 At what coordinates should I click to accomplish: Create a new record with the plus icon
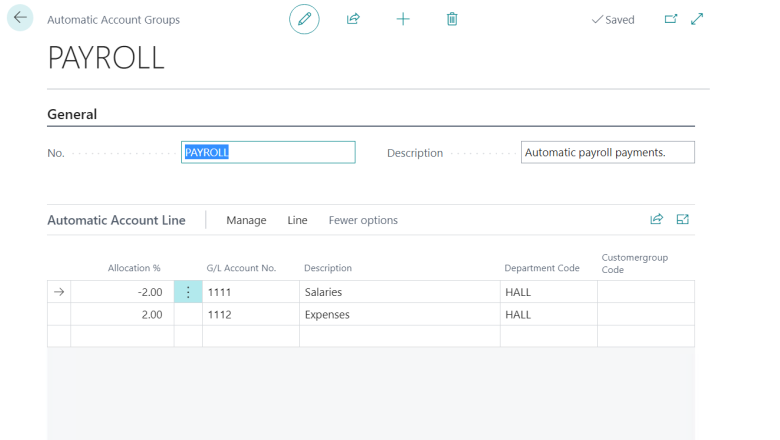click(x=403, y=19)
